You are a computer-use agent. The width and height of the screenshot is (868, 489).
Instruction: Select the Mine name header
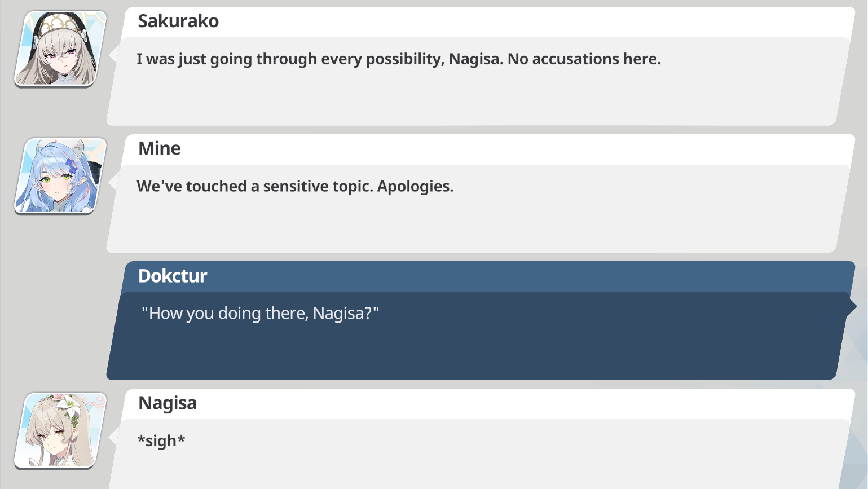(160, 148)
